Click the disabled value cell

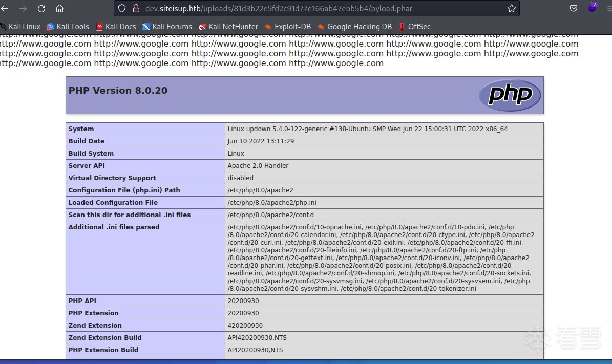coord(384,178)
